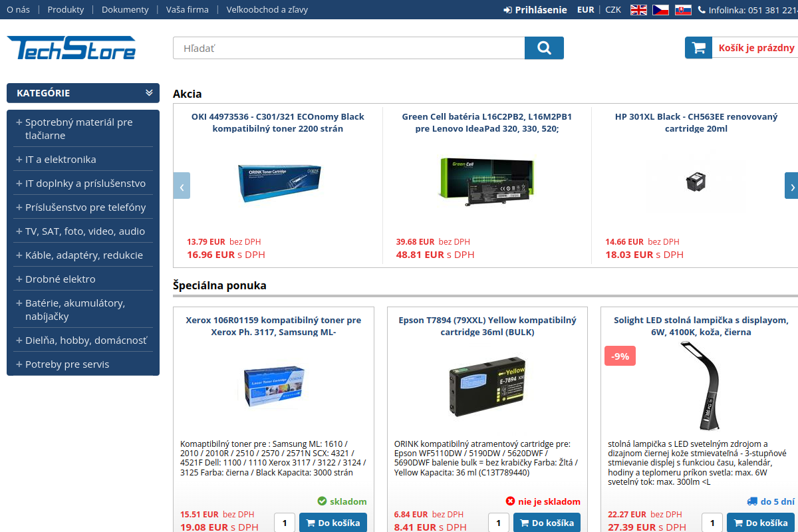Open Epson T7894 Yellow cartridge title
Screen dimensions: 798x532
[487, 326]
